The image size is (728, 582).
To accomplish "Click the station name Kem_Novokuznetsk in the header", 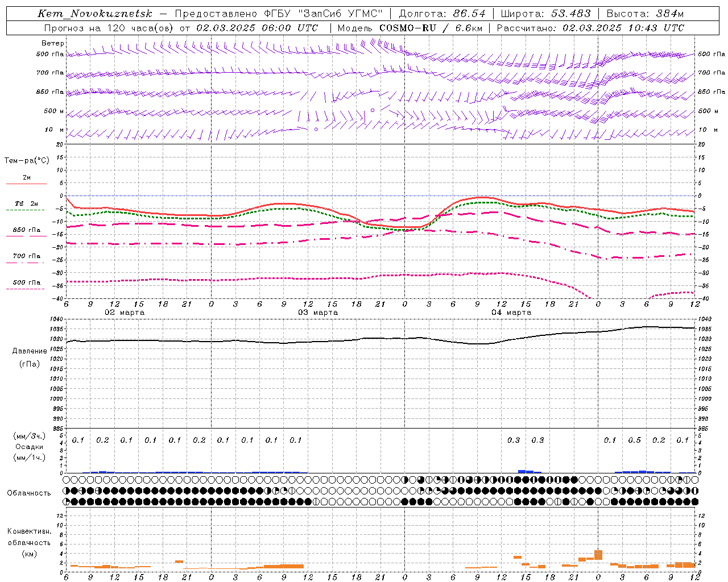I will [x=95, y=14].
